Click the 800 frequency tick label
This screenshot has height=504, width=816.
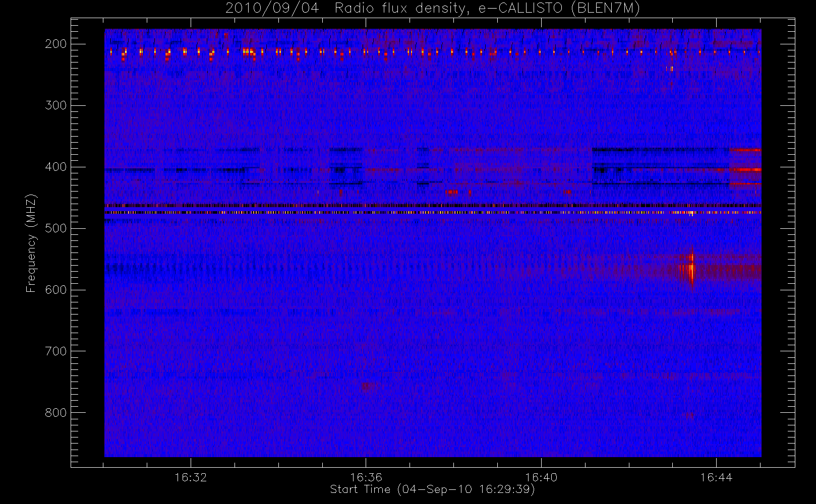pyautogui.click(x=55, y=413)
